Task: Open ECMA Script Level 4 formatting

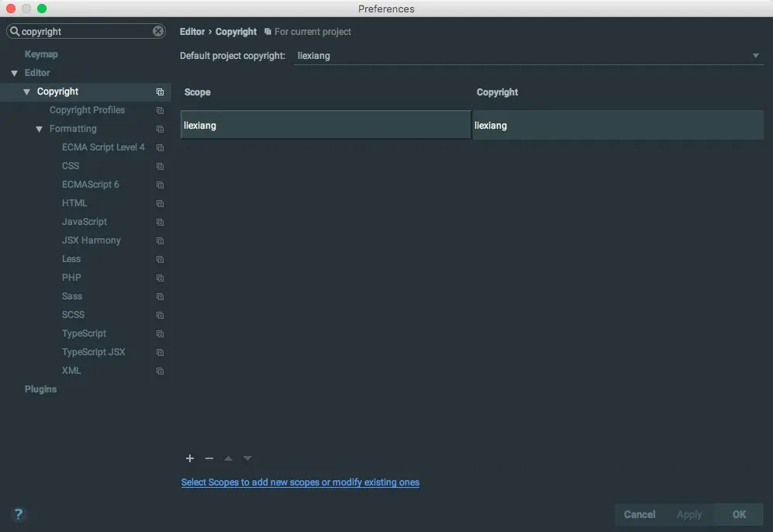Action: pyautogui.click(x=104, y=147)
